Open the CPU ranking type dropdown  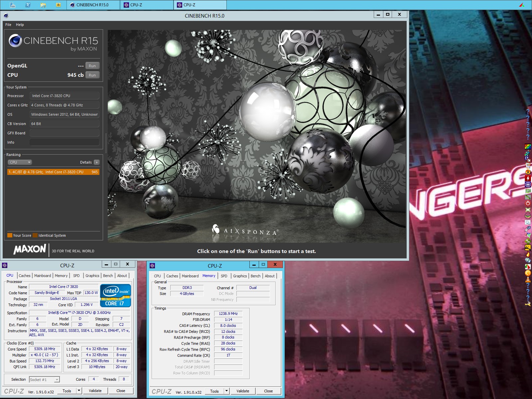(x=20, y=162)
